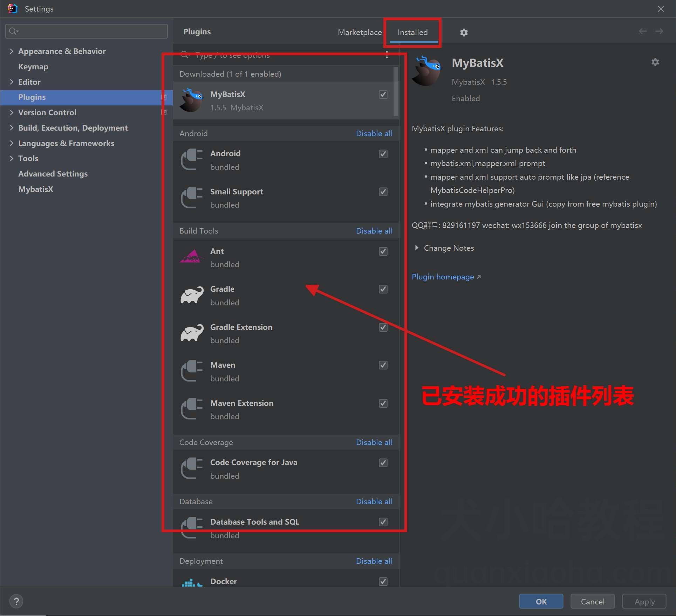
Task: Click the Code Coverage for Java icon
Action: [191, 469]
